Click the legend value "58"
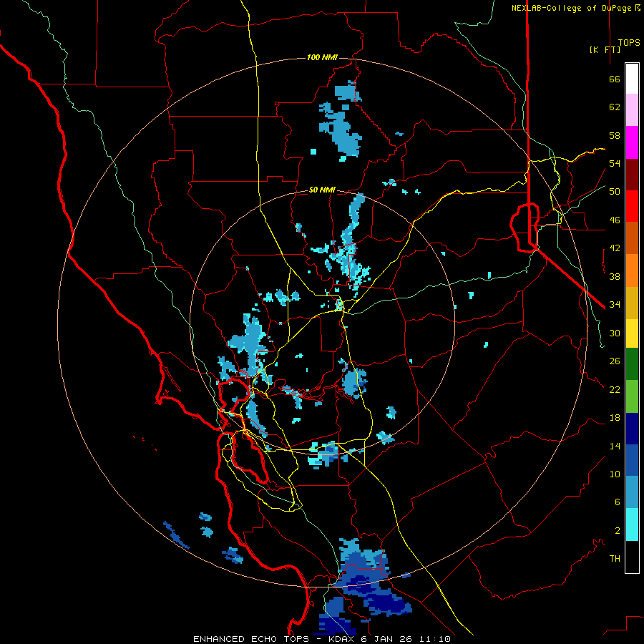Viewport: 644px width, 644px height. click(x=615, y=135)
